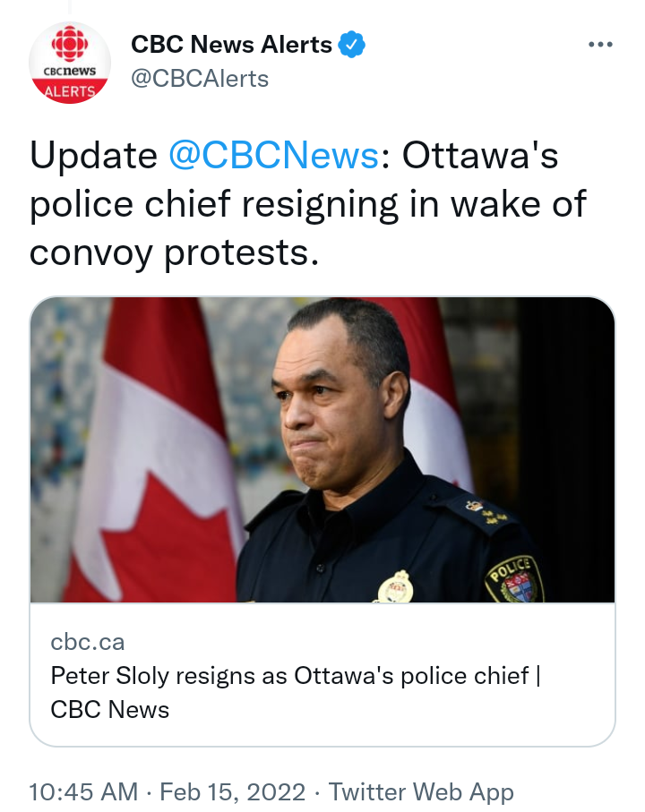645x812 pixels.
Task: Open the three-dot more options menu
Action: [600, 45]
